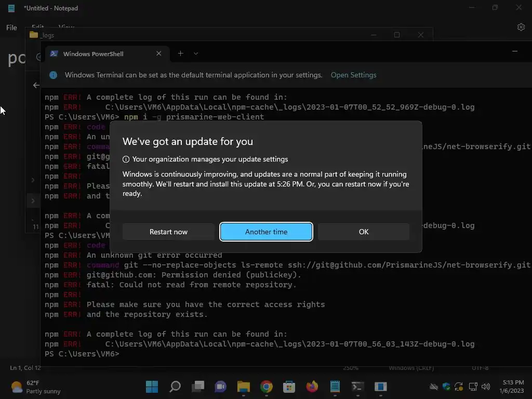Click the _logs folder window title
532x399 pixels.
(x=47, y=35)
